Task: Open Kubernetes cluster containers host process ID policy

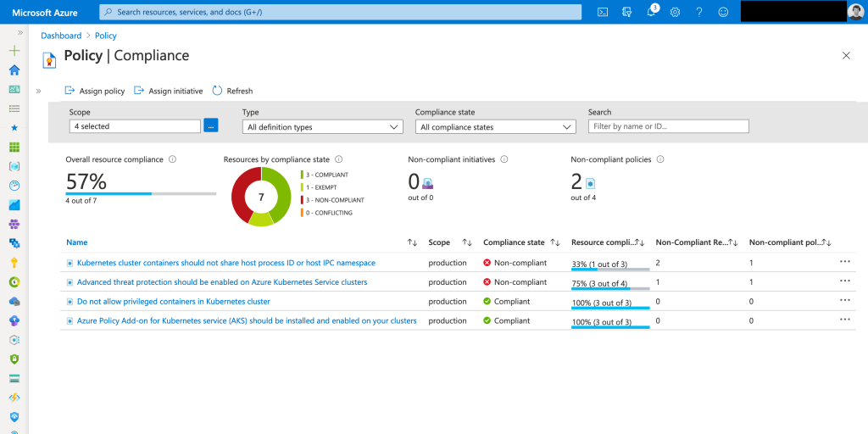Action: click(225, 263)
